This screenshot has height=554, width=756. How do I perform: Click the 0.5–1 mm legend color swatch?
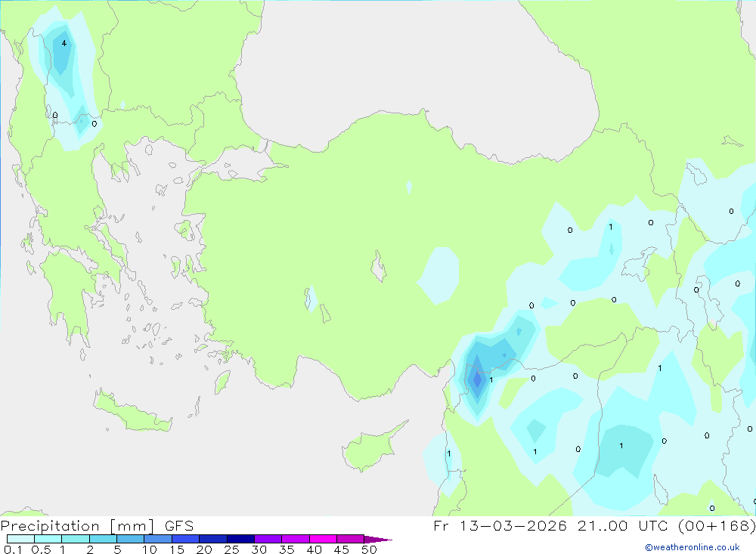[x=48, y=539]
